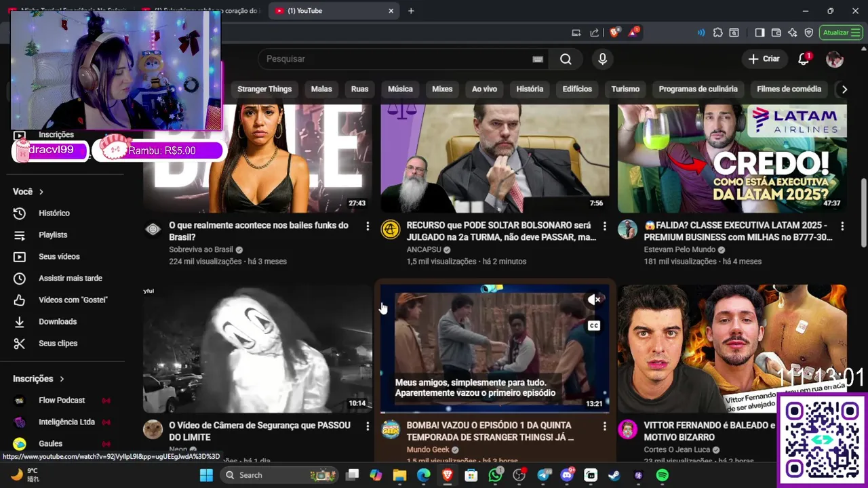This screenshot has height=488, width=868.
Task: Show more category chips with the right arrow
Action: (844, 89)
